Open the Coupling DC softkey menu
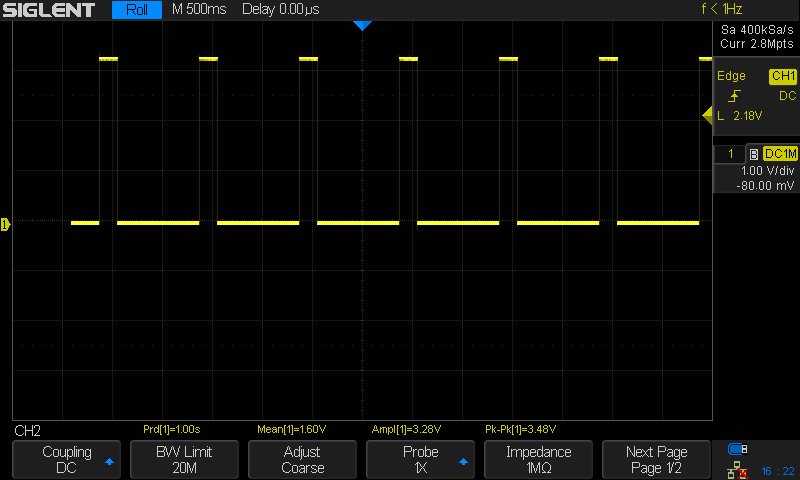 click(x=66, y=460)
